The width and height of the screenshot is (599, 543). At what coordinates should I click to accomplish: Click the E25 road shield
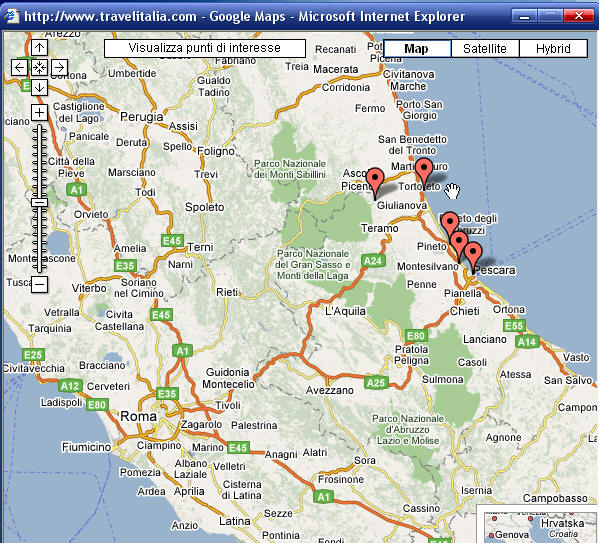tap(33, 355)
